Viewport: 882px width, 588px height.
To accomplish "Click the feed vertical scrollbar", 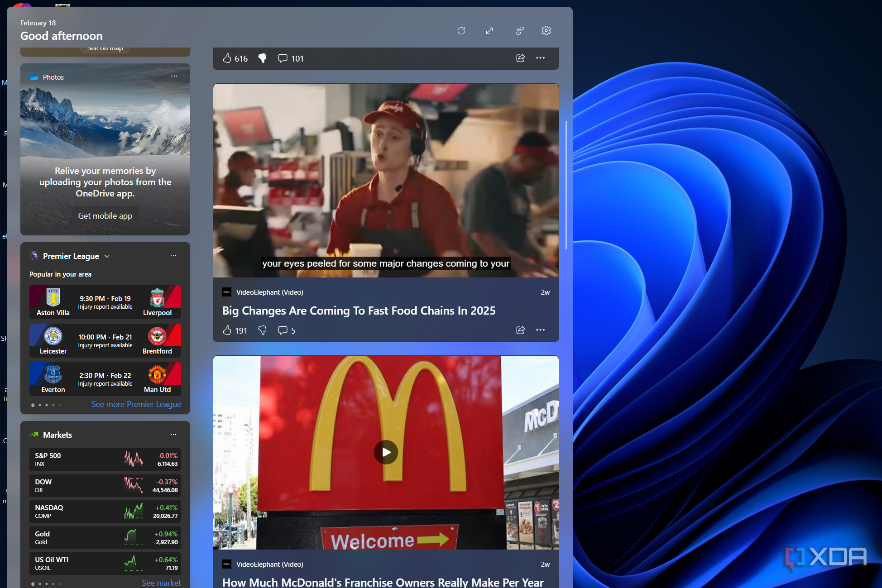I will click(566, 185).
